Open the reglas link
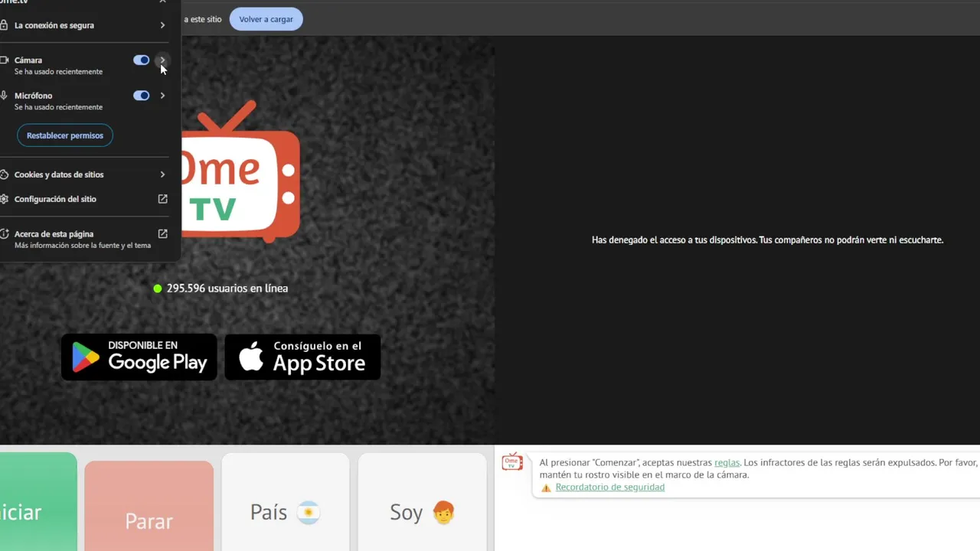The width and height of the screenshot is (980, 551). 727,463
